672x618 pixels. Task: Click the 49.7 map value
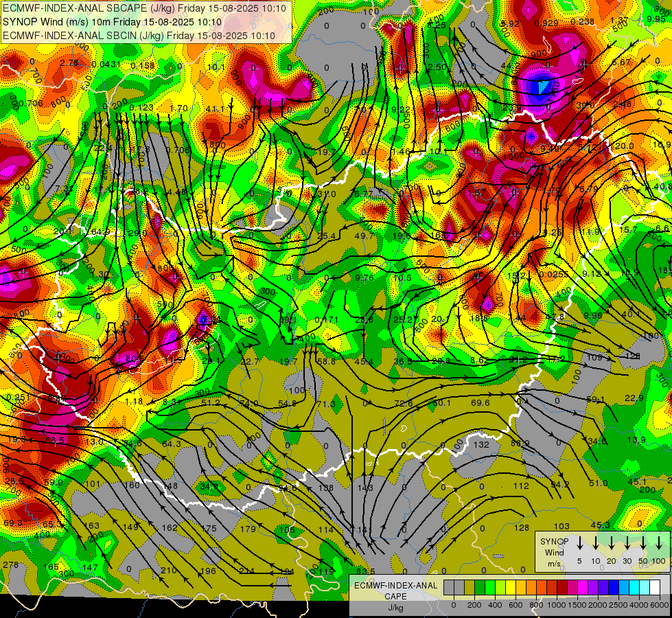[364, 236]
